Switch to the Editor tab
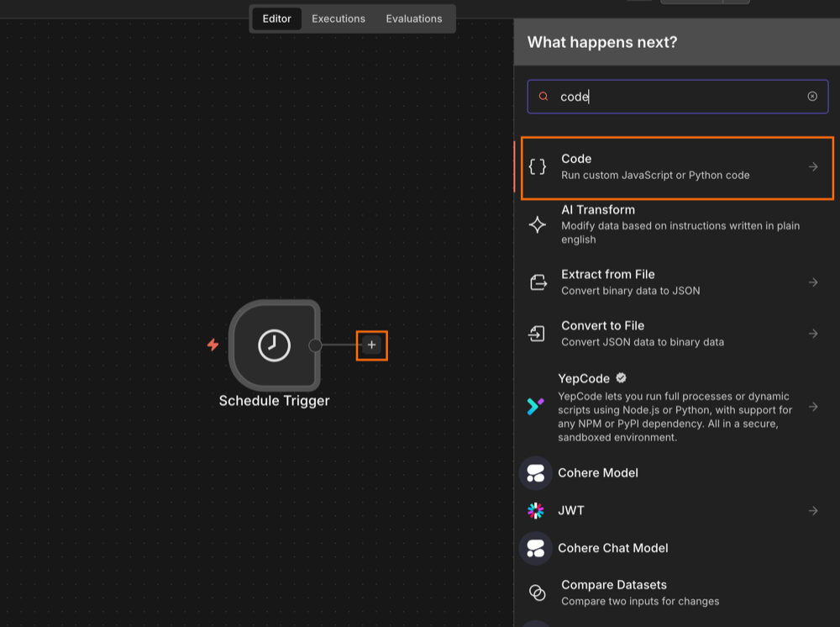The height and width of the screenshot is (627, 840). pyautogui.click(x=276, y=18)
